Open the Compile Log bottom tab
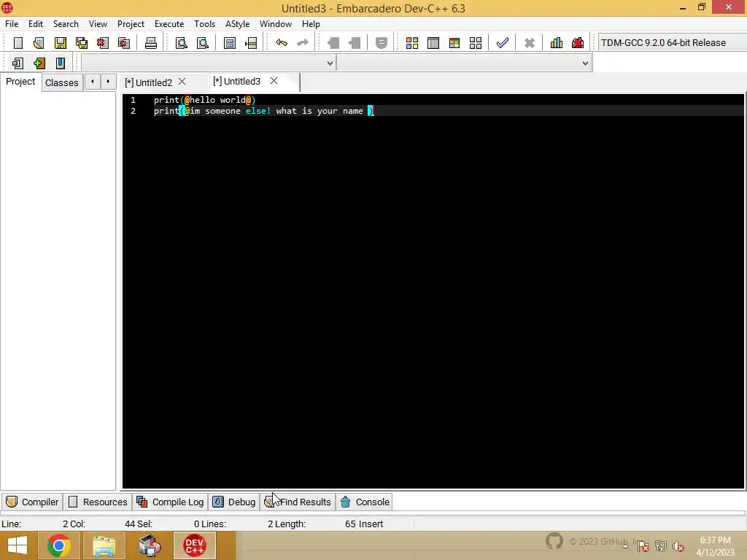The height and width of the screenshot is (560, 747). tap(170, 502)
